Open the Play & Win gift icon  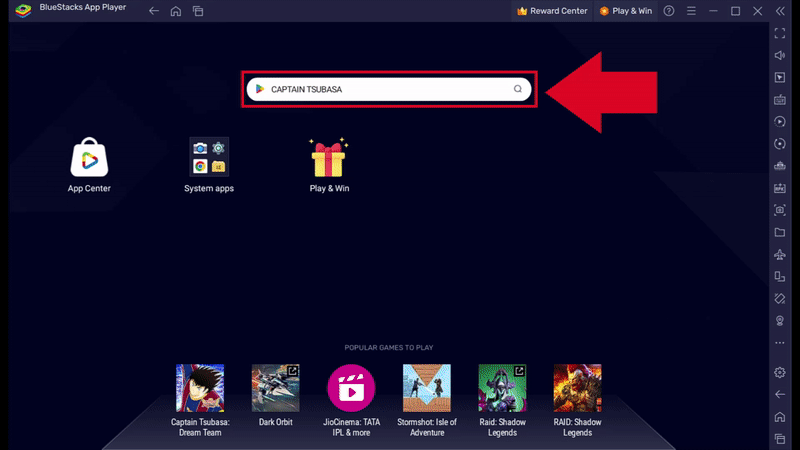(329, 157)
